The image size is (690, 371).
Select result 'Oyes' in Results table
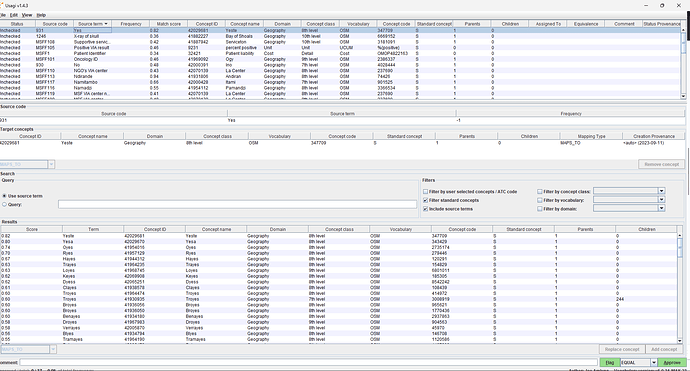tap(339, 247)
